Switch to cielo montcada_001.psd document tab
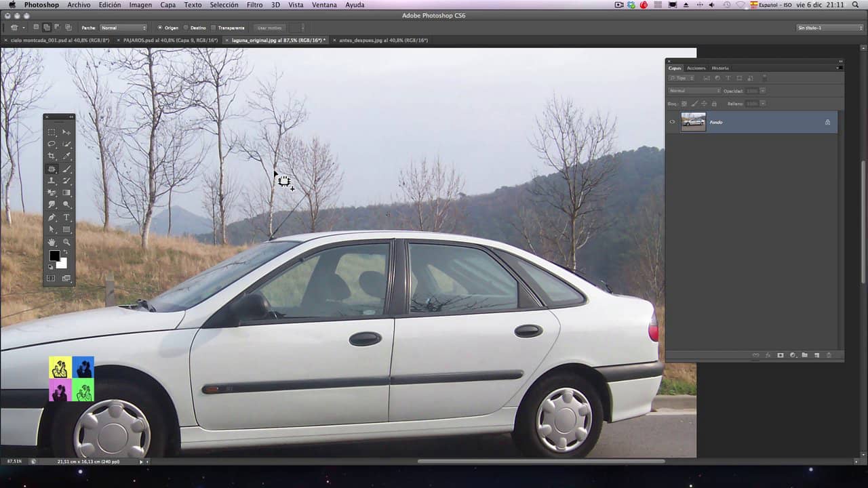The height and width of the screenshot is (488, 868). pyautogui.click(x=60, y=40)
